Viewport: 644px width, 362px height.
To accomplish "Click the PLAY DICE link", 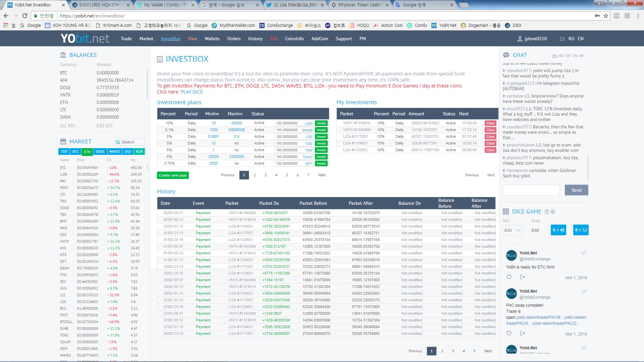I will click(192, 92).
